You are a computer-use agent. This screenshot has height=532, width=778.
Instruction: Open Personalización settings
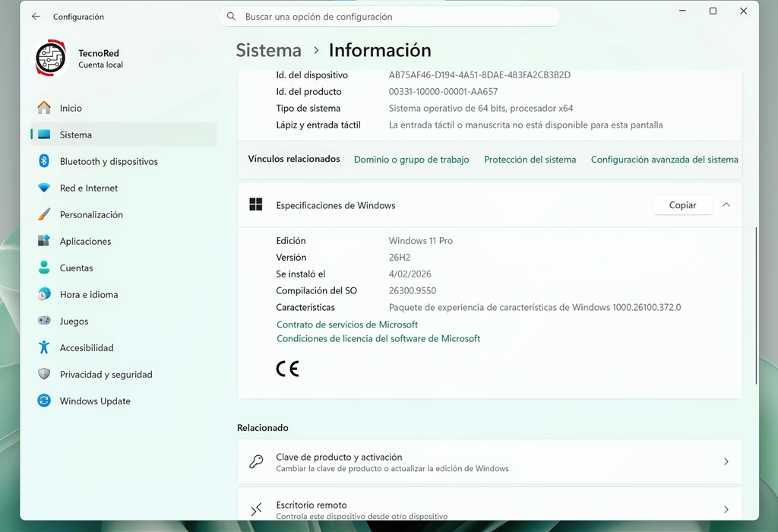pyautogui.click(x=124, y=214)
